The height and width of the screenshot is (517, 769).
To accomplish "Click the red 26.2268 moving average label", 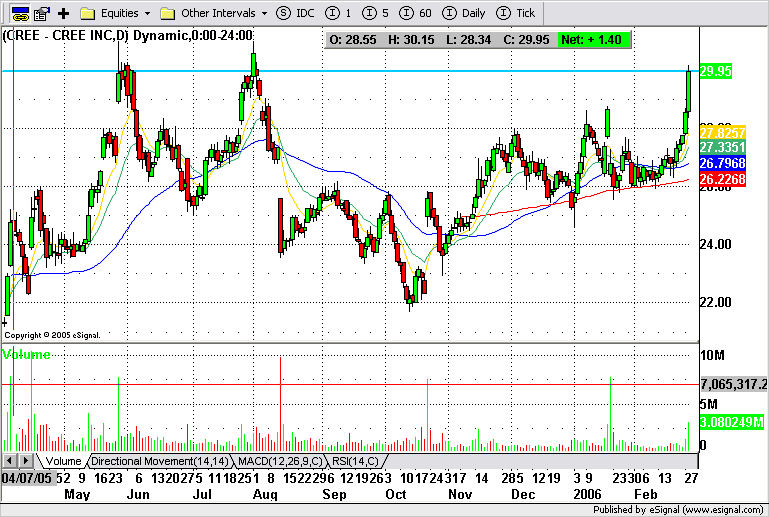I will click(x=723, y=179).
